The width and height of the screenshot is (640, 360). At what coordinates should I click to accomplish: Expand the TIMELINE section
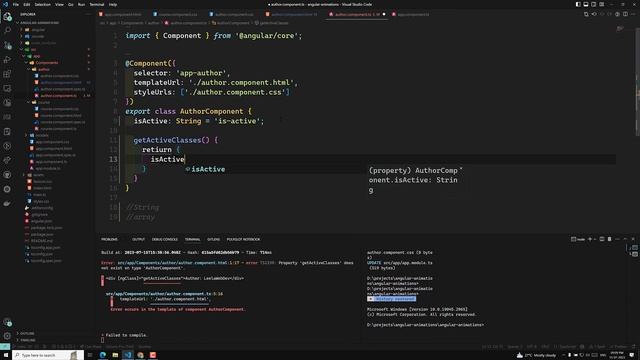[28, 340]
